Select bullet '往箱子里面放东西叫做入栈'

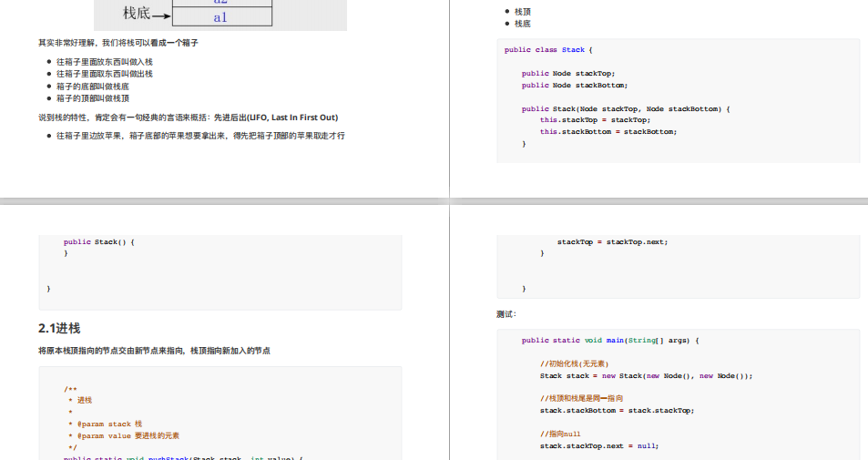[104, 62]
